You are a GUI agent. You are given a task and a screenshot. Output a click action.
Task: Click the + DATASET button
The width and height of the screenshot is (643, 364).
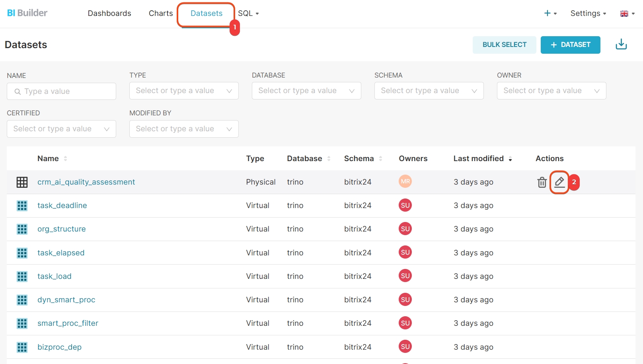570,45
